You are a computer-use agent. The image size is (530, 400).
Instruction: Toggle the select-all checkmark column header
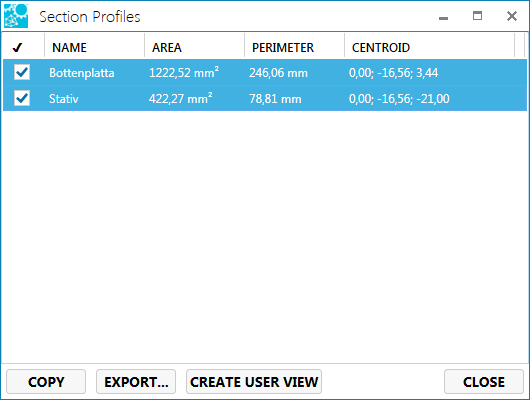click(18, 47)
